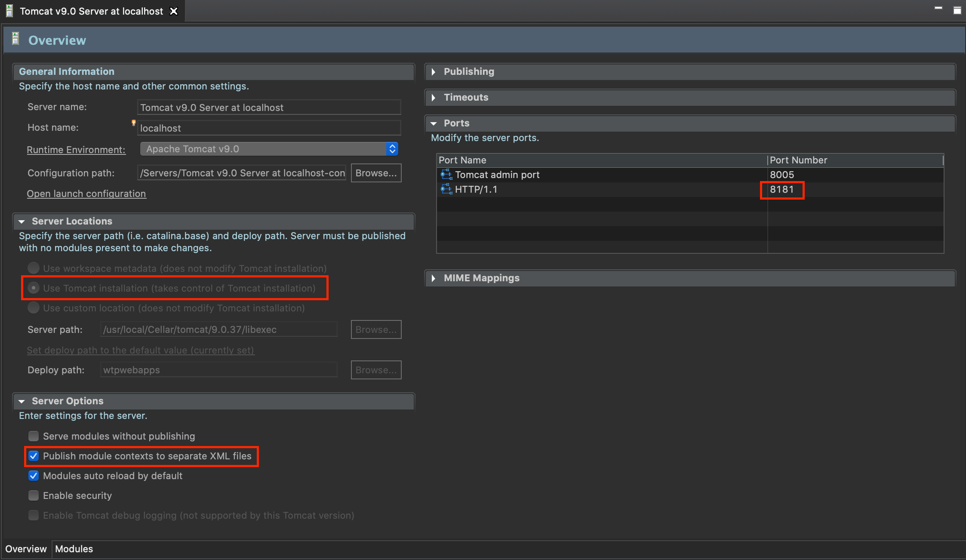The height and width of the screenshot is (560, 966).
Task: Expand the MIME Mappings section
Action: click(x=434, y=278)
